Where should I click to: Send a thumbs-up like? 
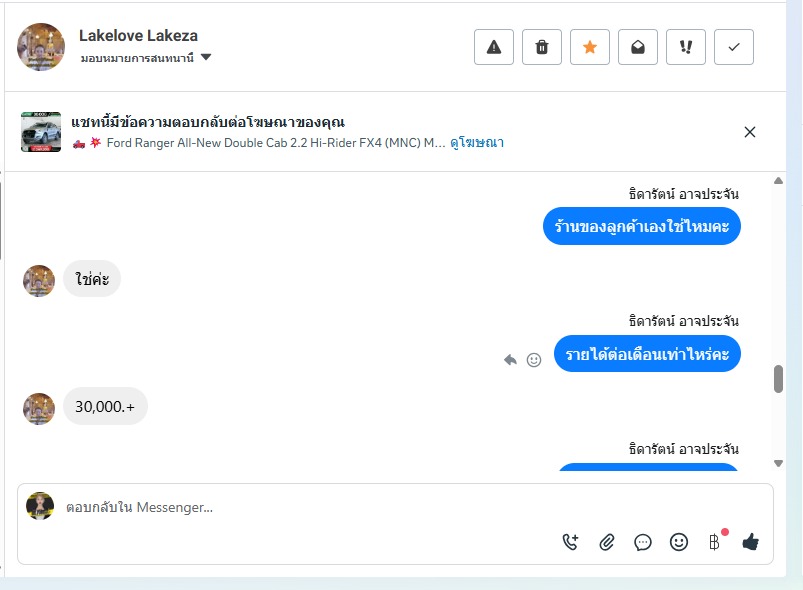751,541
